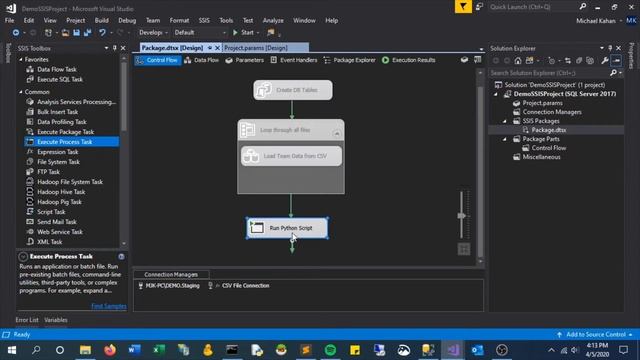Viewport: 640px width, 360px height.
Task: Select Data Flow Task in SSIS Toolbox
Action: tap(56, 69)
